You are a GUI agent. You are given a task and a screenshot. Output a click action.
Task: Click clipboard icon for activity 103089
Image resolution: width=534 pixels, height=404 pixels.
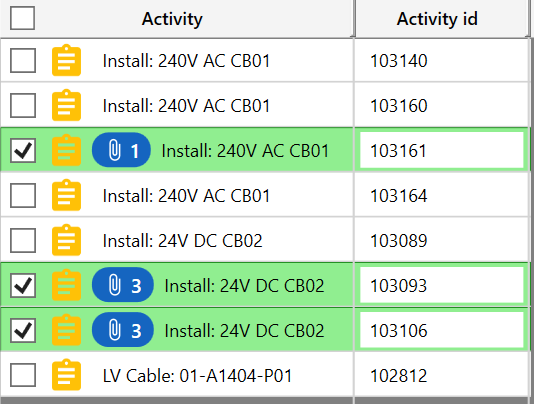66,240
